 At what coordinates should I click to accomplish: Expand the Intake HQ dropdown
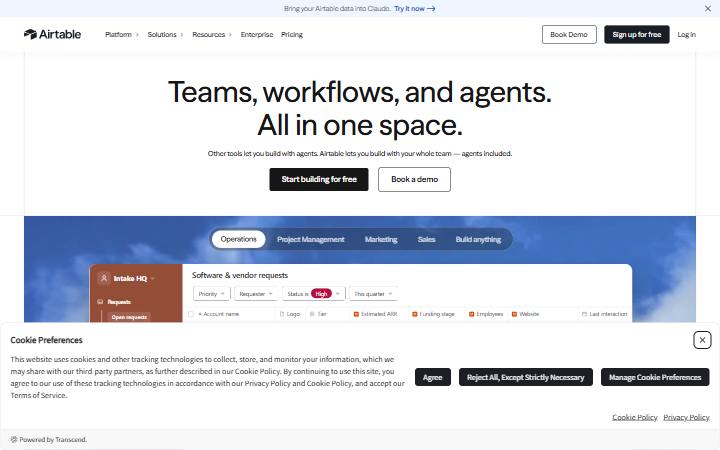[152, 279]
